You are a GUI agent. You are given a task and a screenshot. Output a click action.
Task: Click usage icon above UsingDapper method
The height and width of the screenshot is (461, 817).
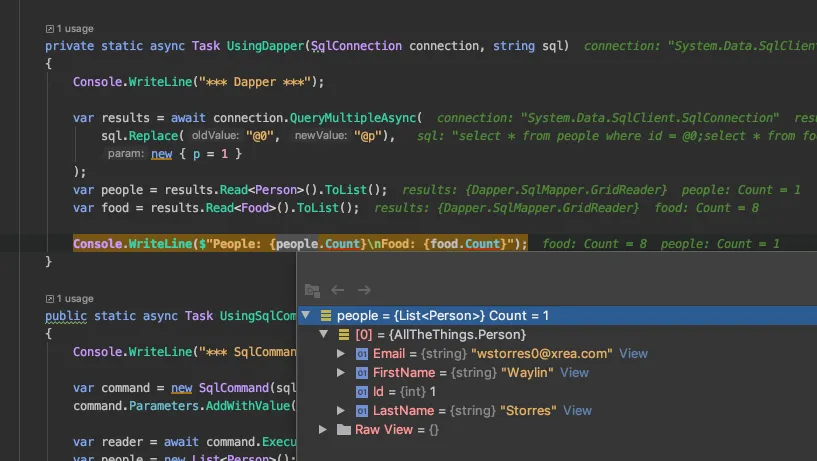coord(49,29)
